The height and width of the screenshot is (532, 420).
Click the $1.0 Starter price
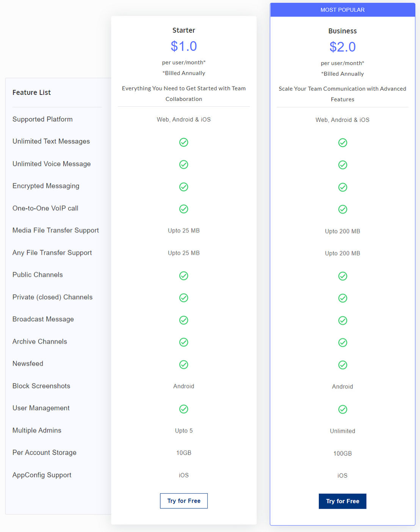(x=184, y=46)
